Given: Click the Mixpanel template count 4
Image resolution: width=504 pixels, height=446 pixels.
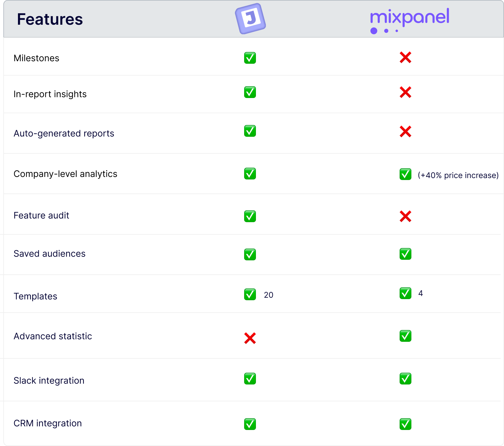Looking at the screenshot, I should point(420,293).
